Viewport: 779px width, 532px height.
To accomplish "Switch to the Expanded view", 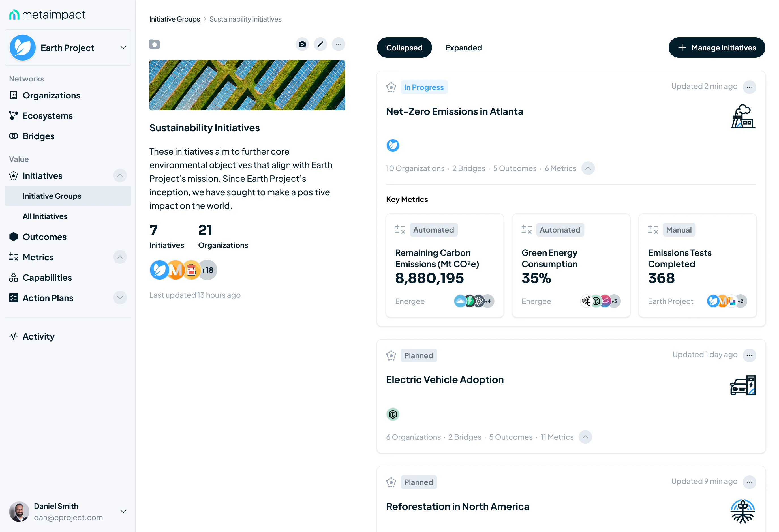I will pyautogui.click(x=464, y=48).
